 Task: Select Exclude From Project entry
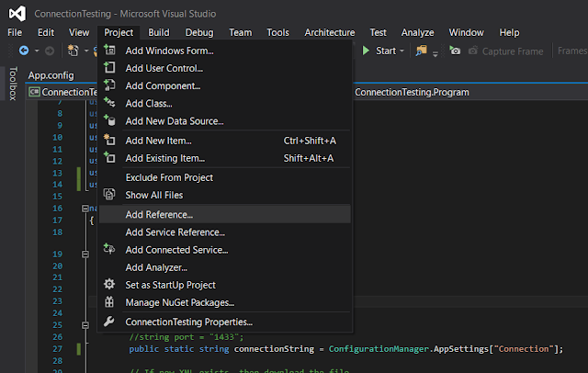[x=169, y=177]
